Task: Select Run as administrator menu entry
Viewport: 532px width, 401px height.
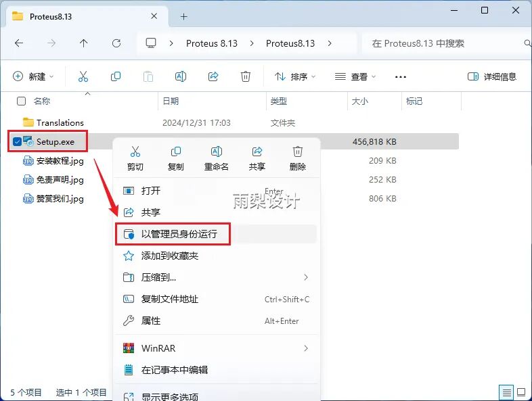Action: tap(179, 234)
